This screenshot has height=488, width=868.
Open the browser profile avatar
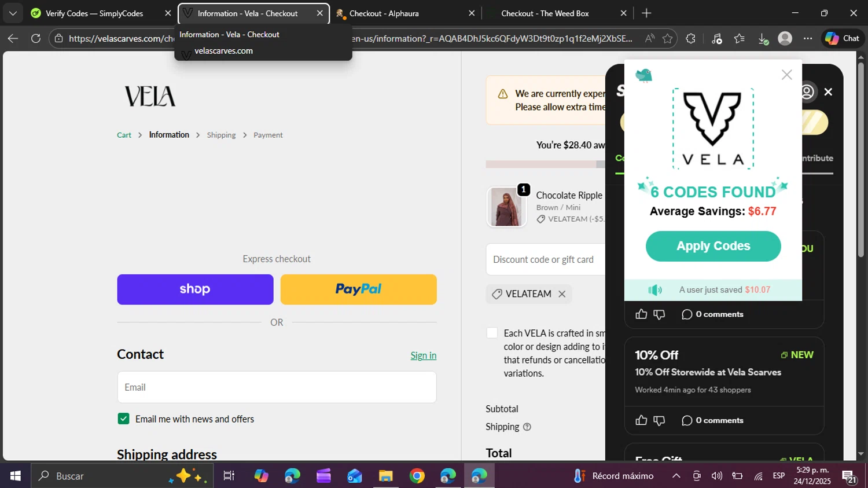(785, 39)
